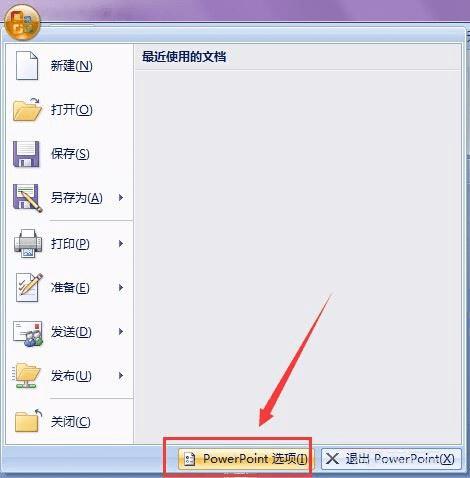This screenshot has height=478, width=470.
Task: Expand the 打印(P) submenu arrow
Action: (x=121, y=244)
